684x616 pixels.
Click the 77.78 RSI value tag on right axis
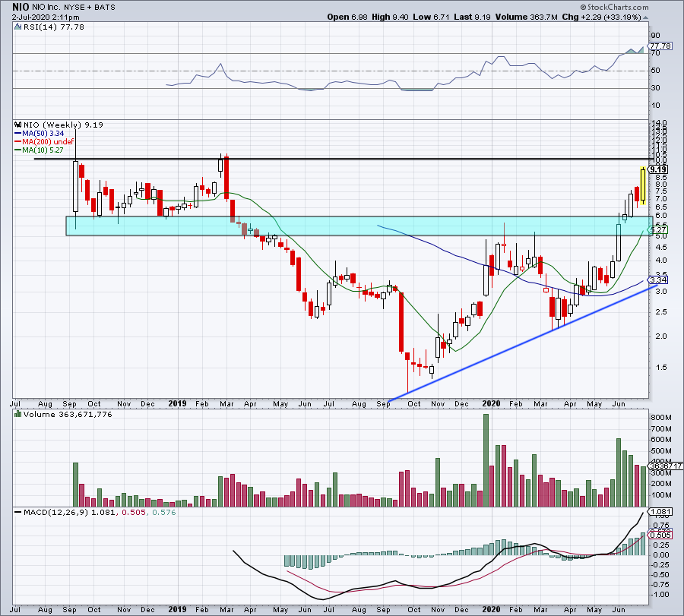pyautogui.click(x=660, y=46)
